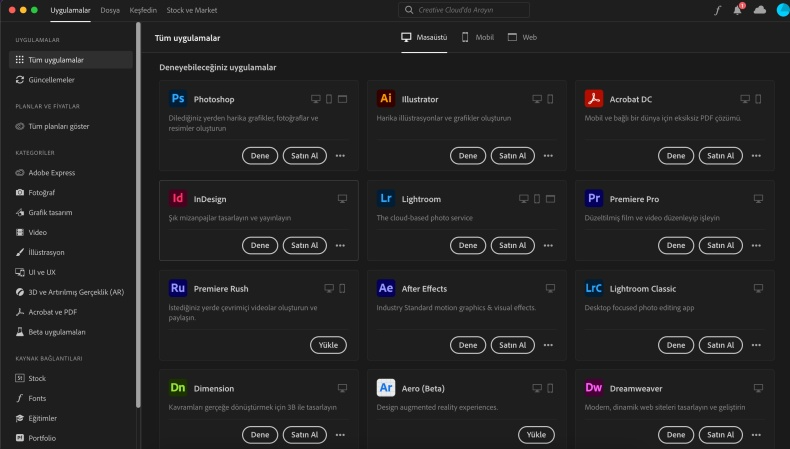Viewport: 790px width, 449px height.
Task: Open more options menu for After Effects
Action: (x=548, y=345)
